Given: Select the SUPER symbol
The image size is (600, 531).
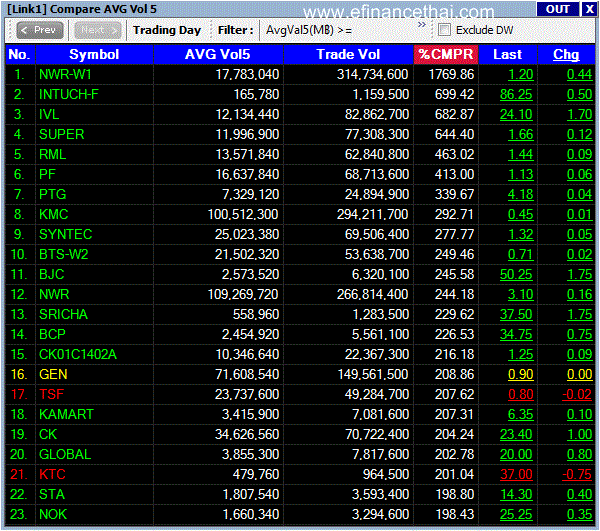Looking at the screenshot, I should point(62,134).
